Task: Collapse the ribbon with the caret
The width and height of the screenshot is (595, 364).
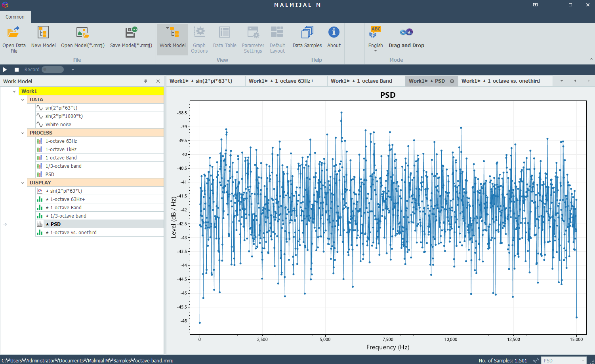Action: 591,59
